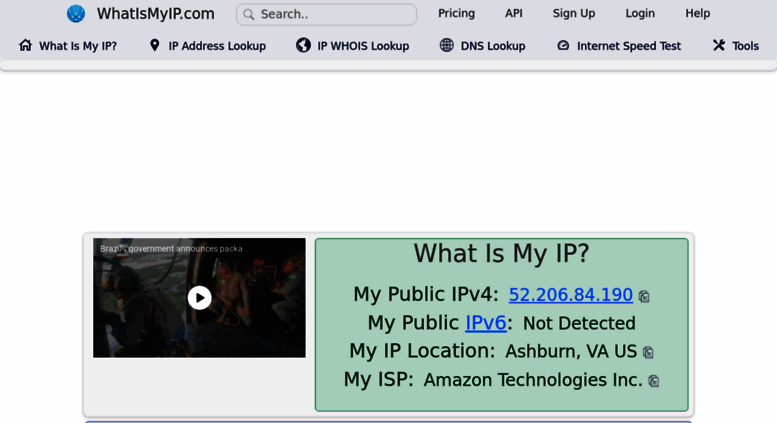Viewport: 777px width, 423px height.
Task: Open the Tools menu
Action: click(x=745, y=46)
